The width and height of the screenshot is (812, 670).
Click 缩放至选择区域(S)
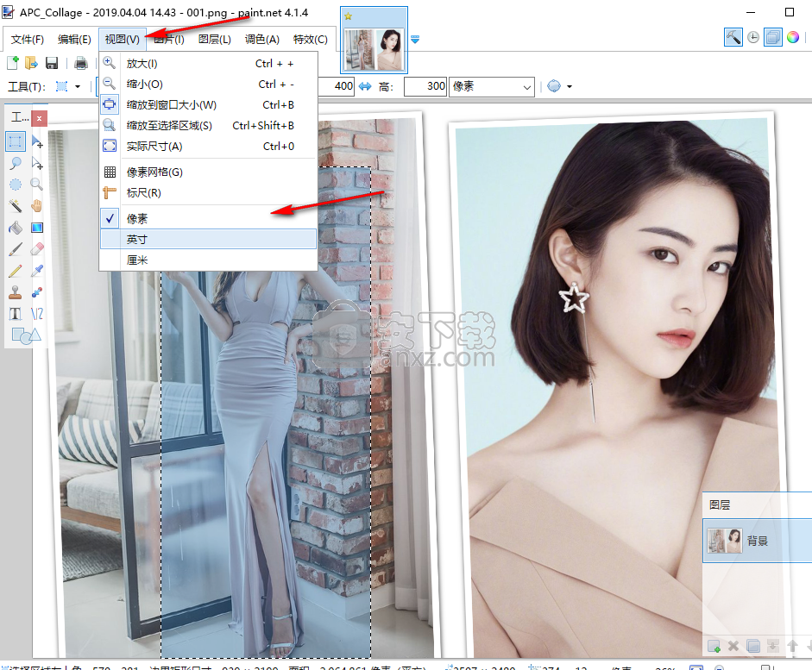point(208,125)
